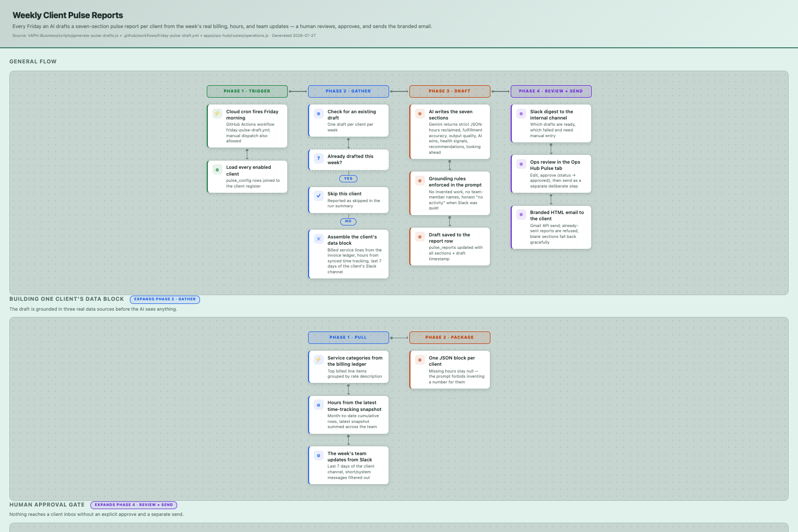Click the icon on Draft saved to report row card
Image resolution: width=798 pixels, height=532 pixels.
(x=420, y=236)
